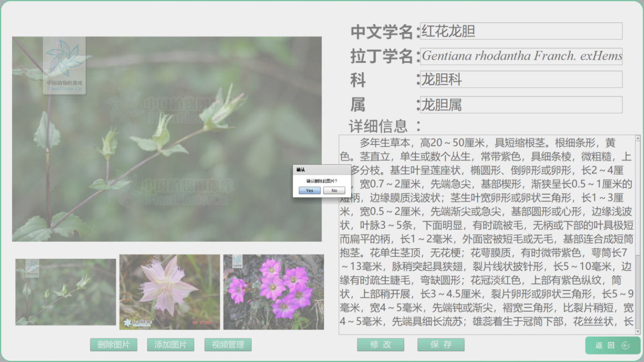Image resolution: width=644 pixels, height=362 pixels.
Task: Click No in the delete confirmation dialog
Action: coord(334,190)
